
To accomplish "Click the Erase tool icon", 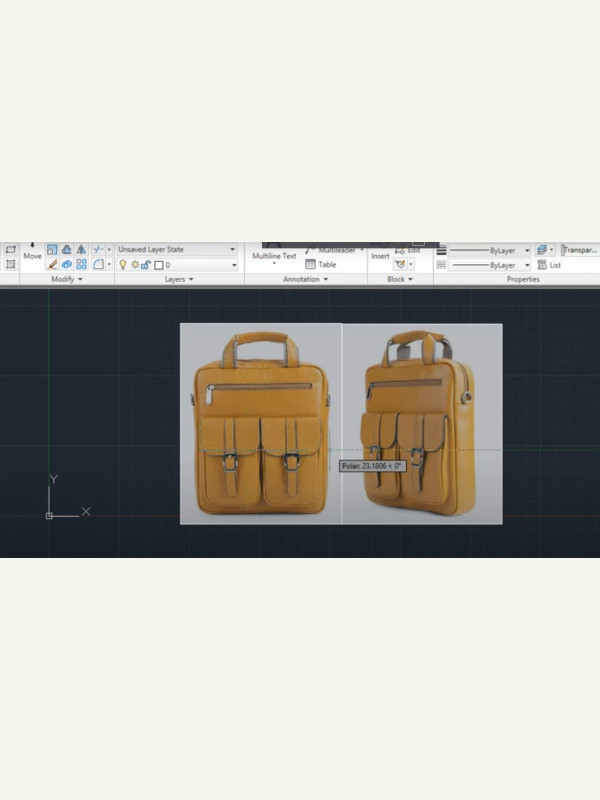I will 52,265.
